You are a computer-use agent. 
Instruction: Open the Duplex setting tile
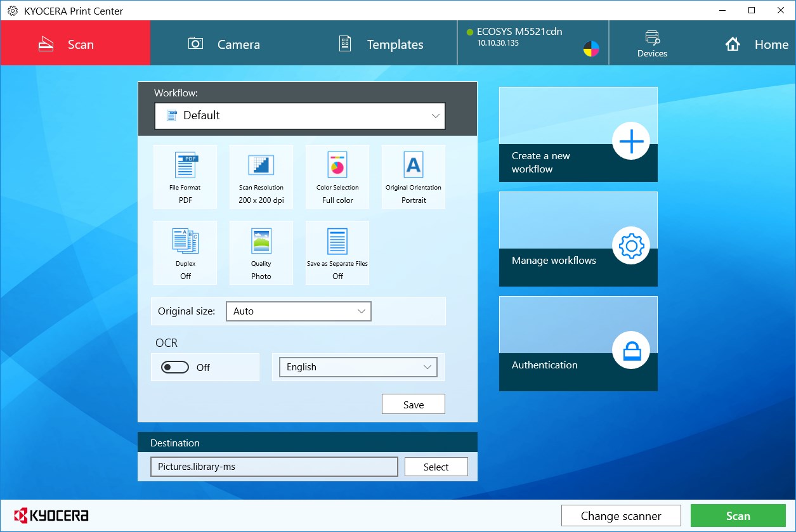click(185, 253)
